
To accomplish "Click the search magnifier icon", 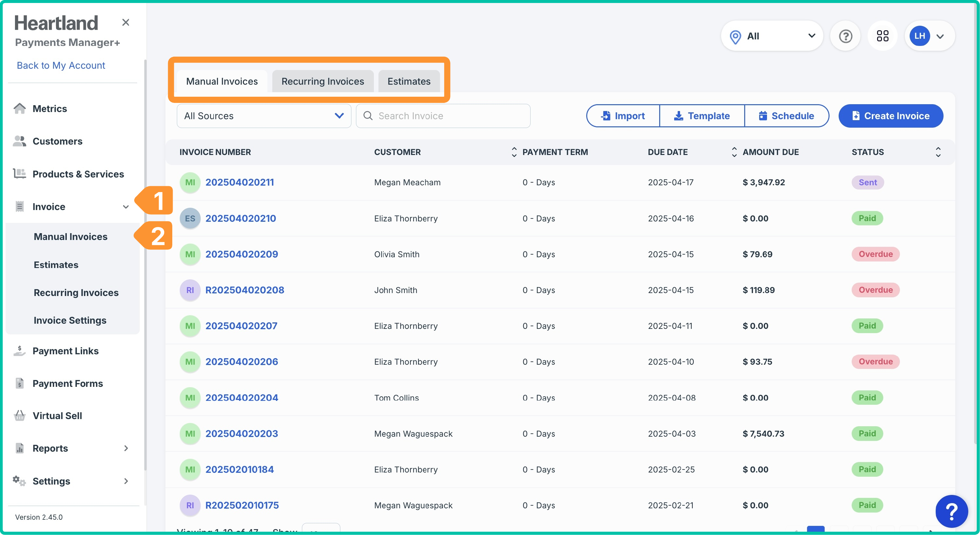I will point(368,116).
